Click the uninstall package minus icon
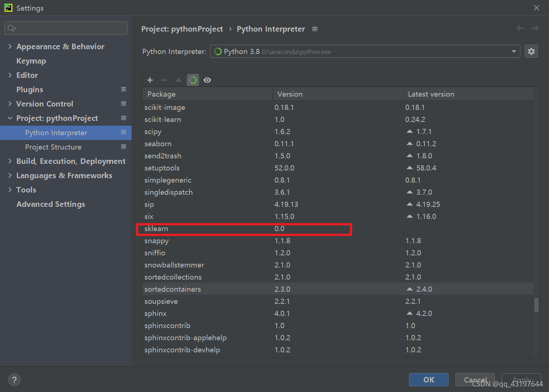Viewport: 549px width, 392px height. click(164, 80)
